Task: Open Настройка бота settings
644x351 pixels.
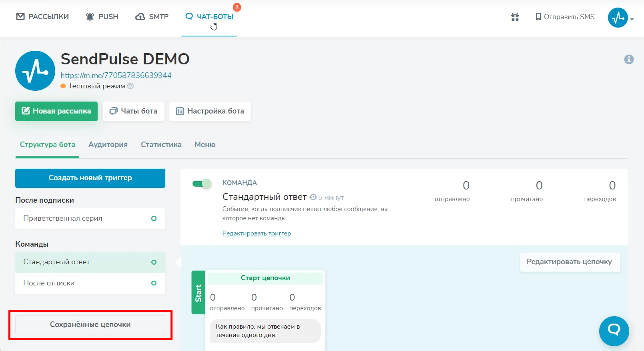Action: (x=210, y=111)
